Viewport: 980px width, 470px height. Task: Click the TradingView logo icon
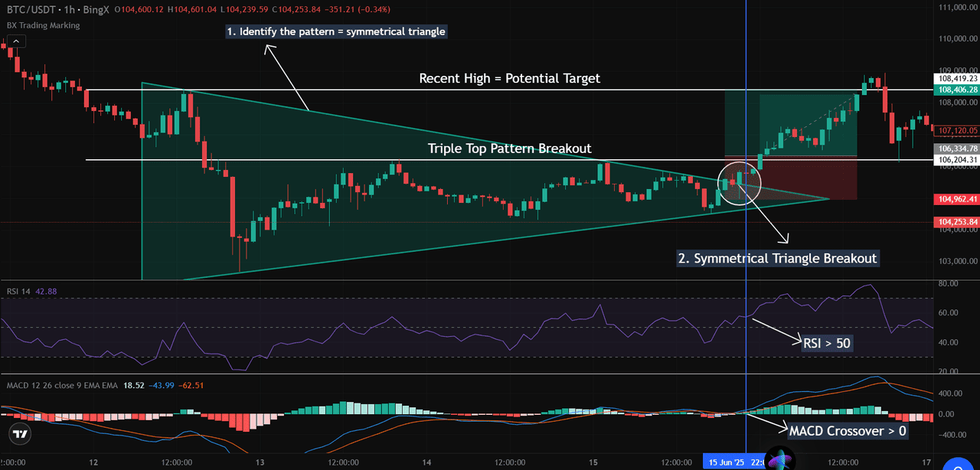click(x=21, y=434)
